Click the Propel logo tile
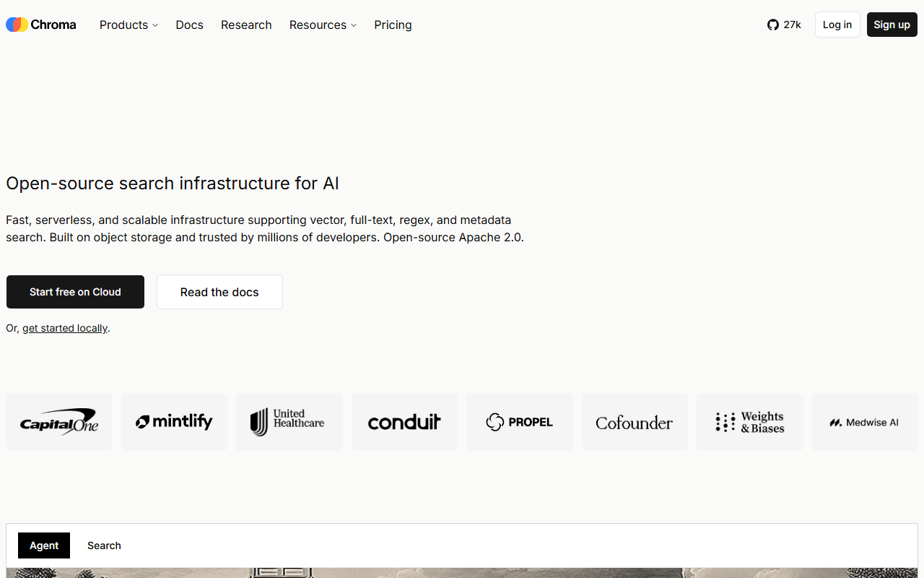 pyautogui.click(x=520, y=422)
